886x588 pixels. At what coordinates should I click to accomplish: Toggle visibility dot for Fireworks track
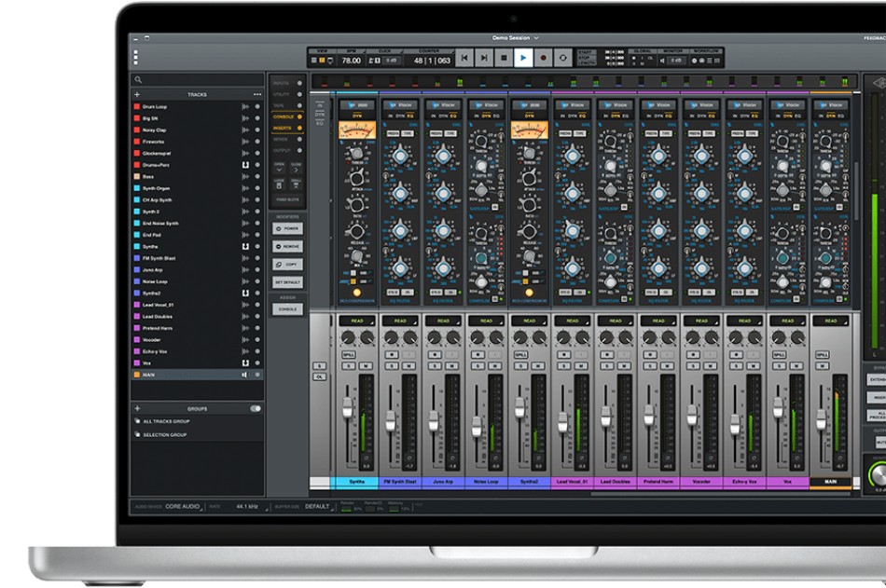tap(257, 142)
